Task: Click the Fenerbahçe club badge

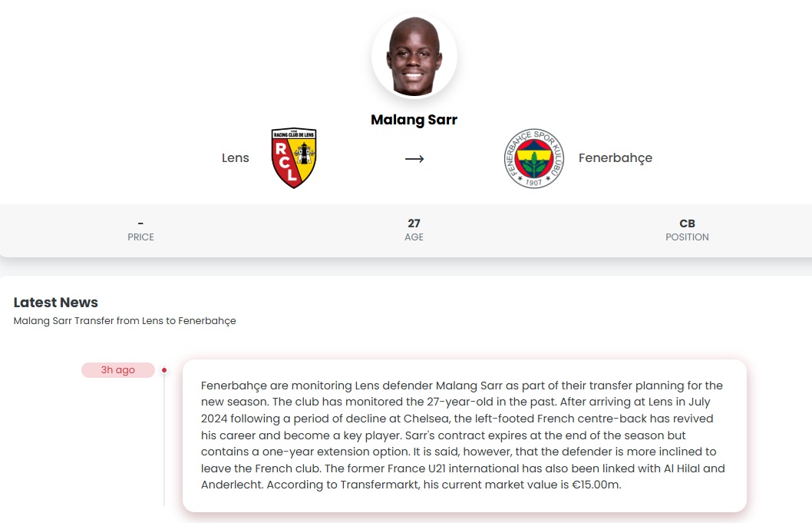Action: click(x=533, y=157)
